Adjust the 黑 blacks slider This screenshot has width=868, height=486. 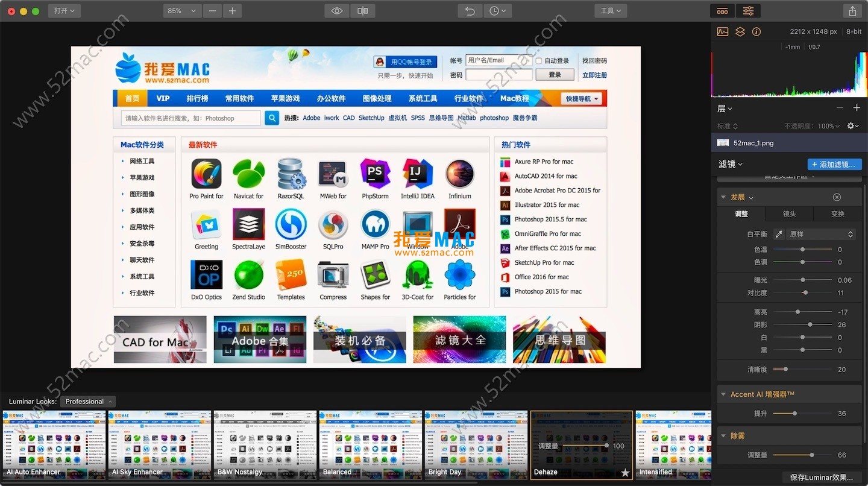[802, 350]
